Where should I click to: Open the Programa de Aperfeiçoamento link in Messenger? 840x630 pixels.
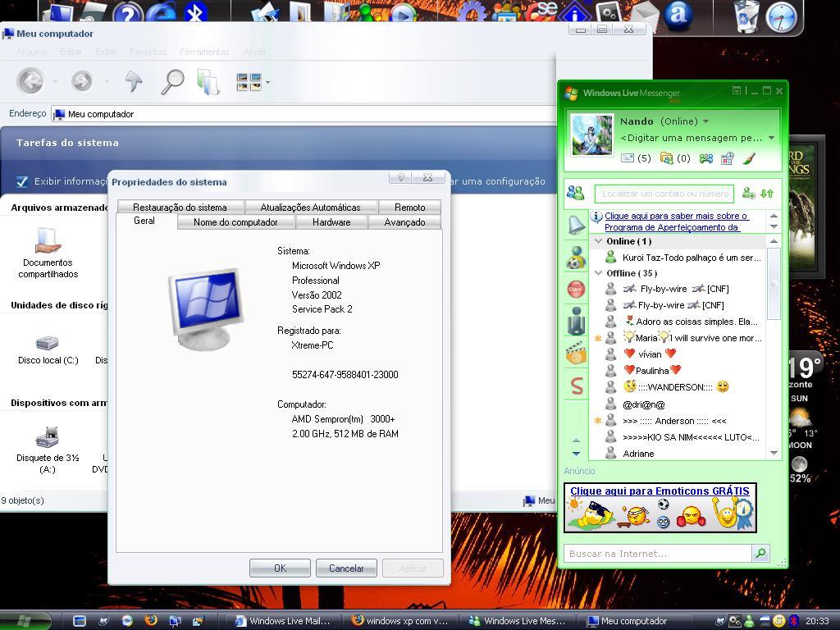click(676, 221)
